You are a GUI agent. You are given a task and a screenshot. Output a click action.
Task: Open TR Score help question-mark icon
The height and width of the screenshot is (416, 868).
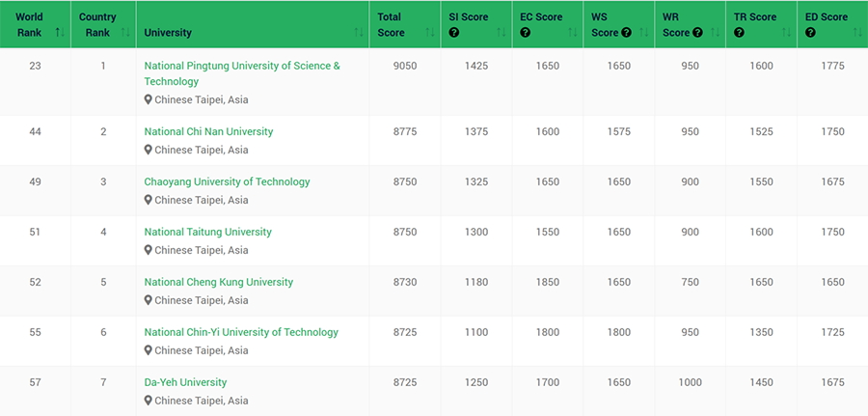[x=739, y=33]
